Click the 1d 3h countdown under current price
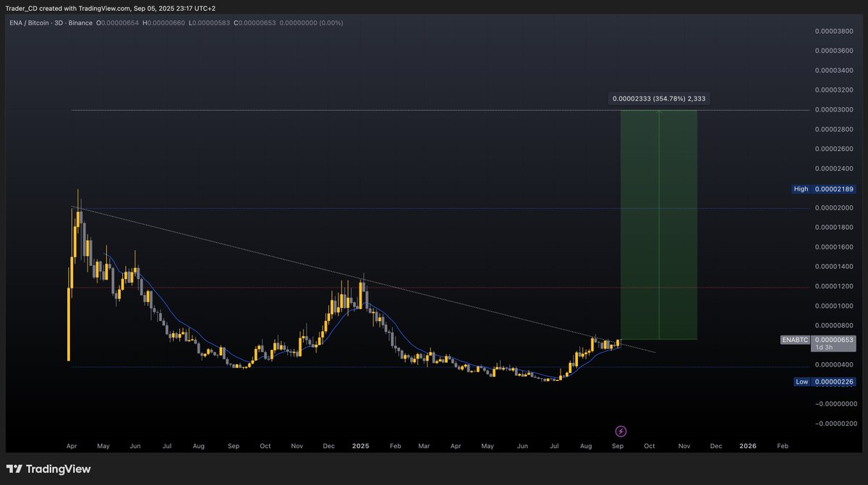The width and height of the screenshot is (868, 485). 823,348
